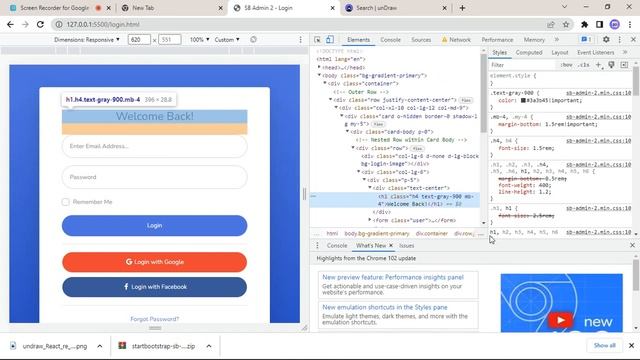Viewport: 640px width, 360px height.
Task: Reload the login page
Action: 40,24
